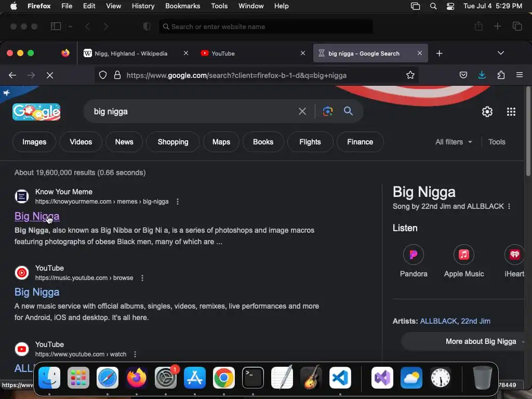Click the Firefox forward navigation arrow
The width and height of the screenshot is (532, 399).
(31, 75)
